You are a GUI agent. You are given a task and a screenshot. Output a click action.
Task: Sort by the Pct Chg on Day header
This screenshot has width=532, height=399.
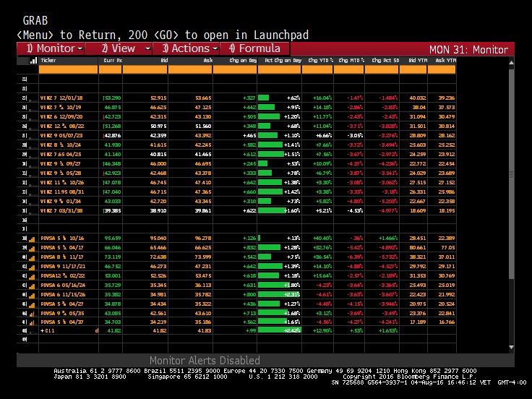pyautogui.click(x=279, y=61)
